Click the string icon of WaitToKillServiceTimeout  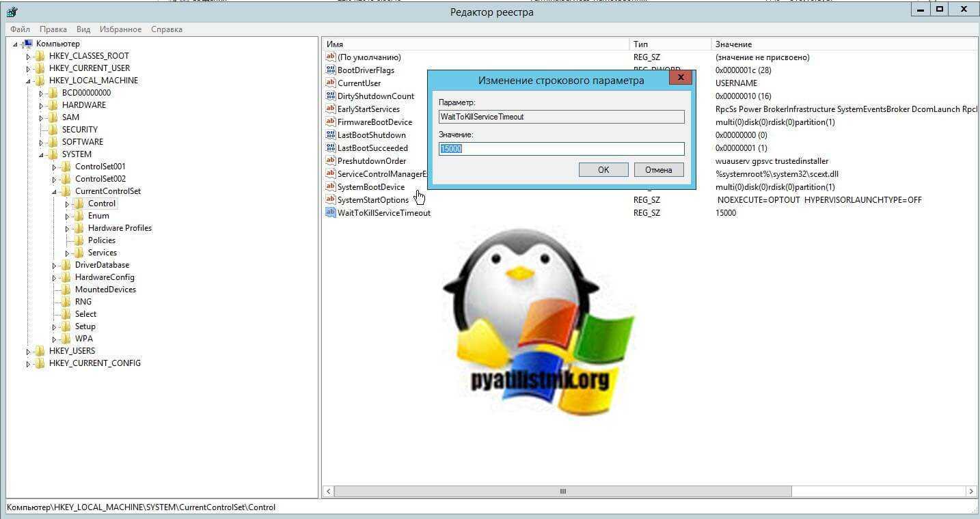tap(331, 213)
